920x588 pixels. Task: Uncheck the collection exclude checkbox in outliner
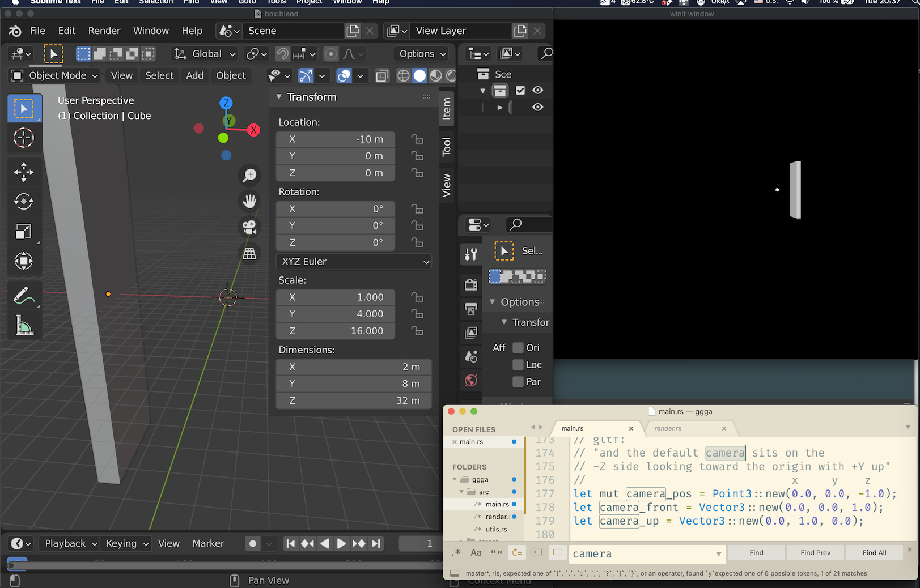click(520, 90)
